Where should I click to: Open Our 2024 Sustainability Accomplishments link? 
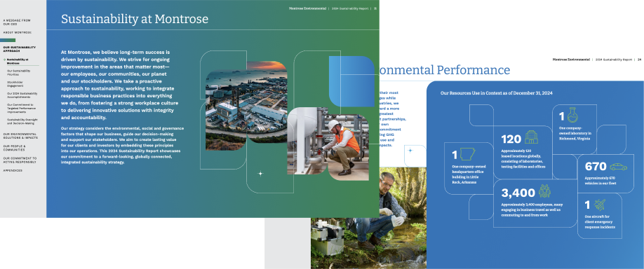(22, 95)
